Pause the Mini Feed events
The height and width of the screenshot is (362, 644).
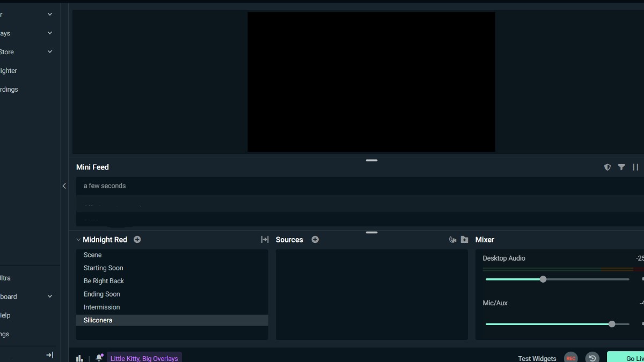coord(635,167)
